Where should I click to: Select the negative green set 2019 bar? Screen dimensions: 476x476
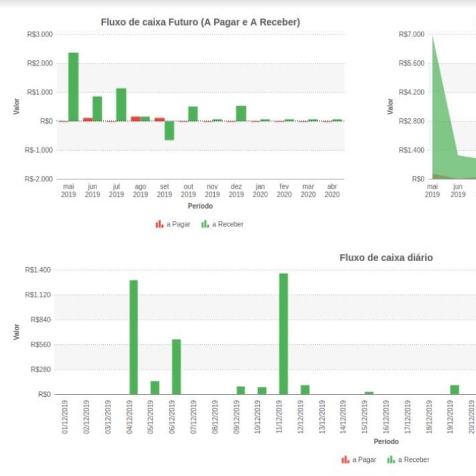[x=170, y=131]
